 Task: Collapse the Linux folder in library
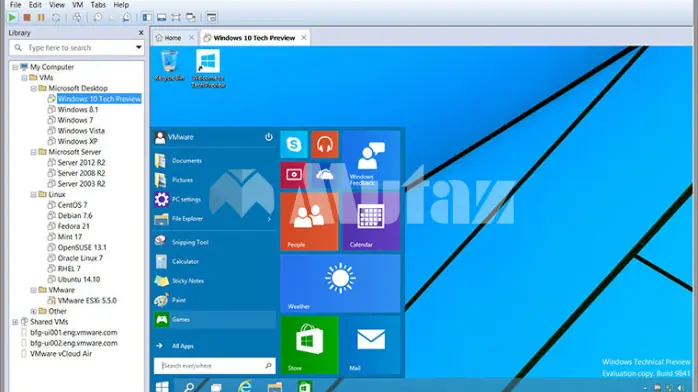point(33,194)
